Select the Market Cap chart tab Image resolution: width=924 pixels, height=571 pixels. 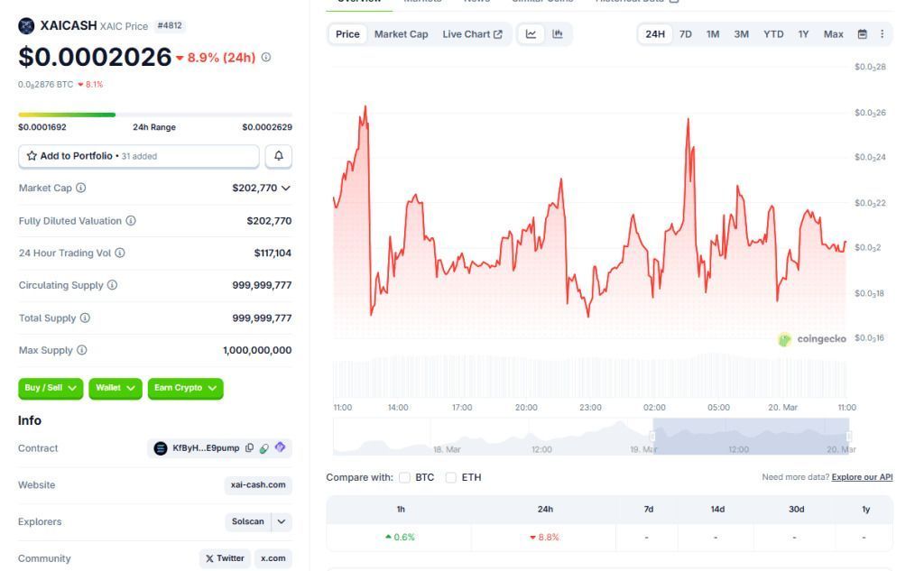tap(401, 34)
